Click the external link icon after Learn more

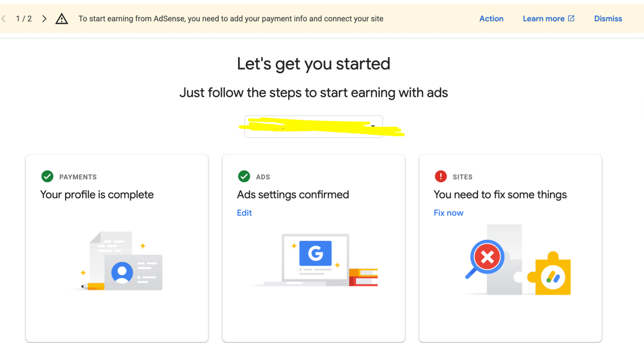click(571, 18)
